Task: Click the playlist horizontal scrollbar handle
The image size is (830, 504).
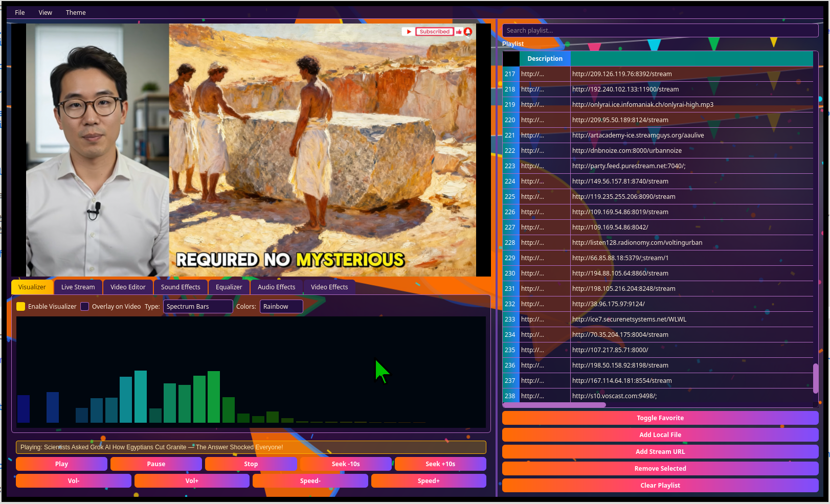Action: pyautogui.click(x=554, y=405)
